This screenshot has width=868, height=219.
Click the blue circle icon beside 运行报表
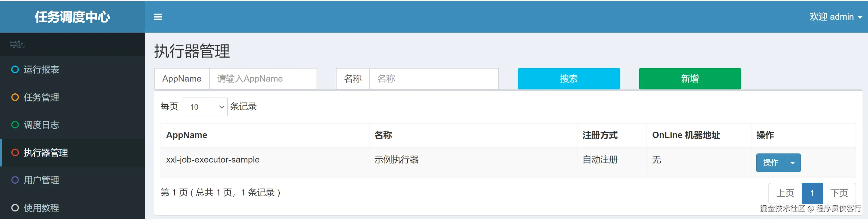(x=15, y=70)
